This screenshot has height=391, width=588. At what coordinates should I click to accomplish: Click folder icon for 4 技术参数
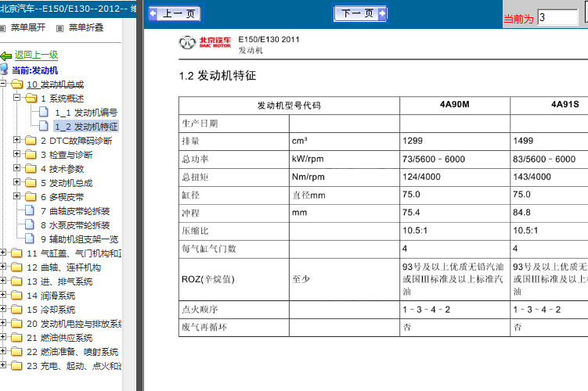(31, 169)
